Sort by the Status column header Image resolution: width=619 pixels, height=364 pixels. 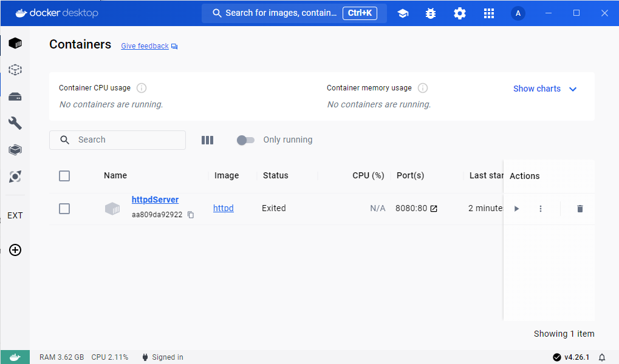point(276,175)
